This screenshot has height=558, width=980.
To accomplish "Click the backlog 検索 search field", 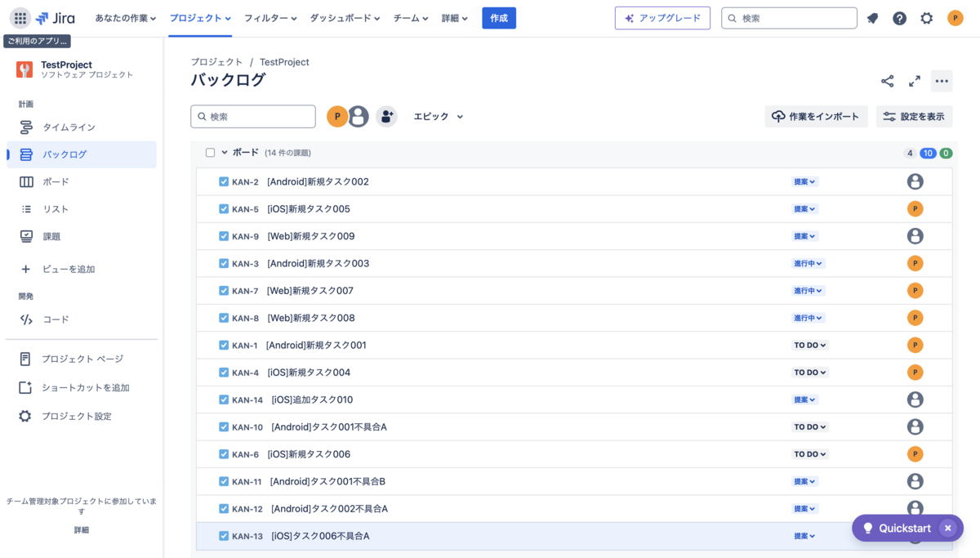I will pyautogui.click(x=253, y=116).
